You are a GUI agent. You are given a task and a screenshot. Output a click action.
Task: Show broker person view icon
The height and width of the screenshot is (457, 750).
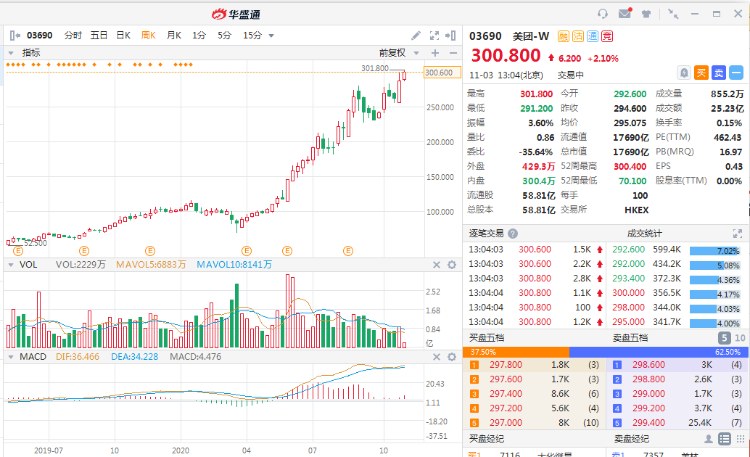coord(708,439)
